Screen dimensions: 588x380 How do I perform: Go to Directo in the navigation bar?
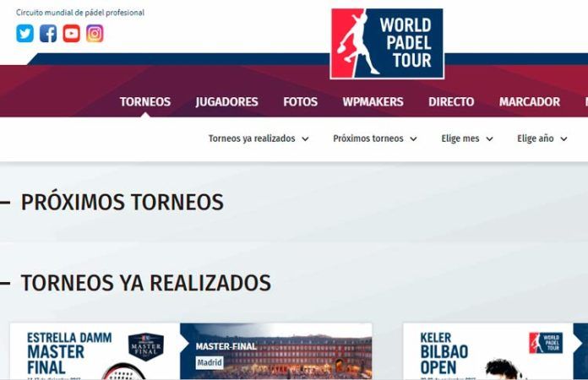tap(451, 101)
